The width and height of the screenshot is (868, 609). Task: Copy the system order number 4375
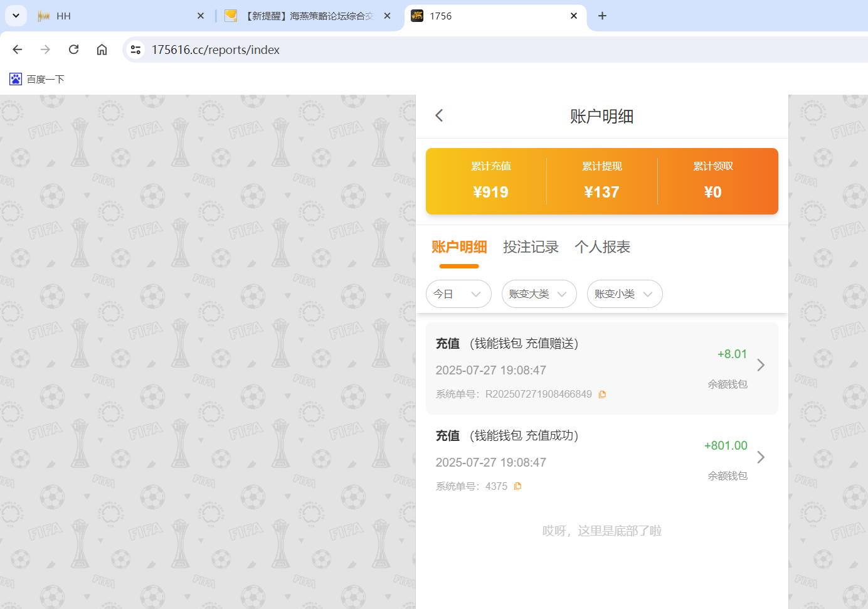coord(517,486)
